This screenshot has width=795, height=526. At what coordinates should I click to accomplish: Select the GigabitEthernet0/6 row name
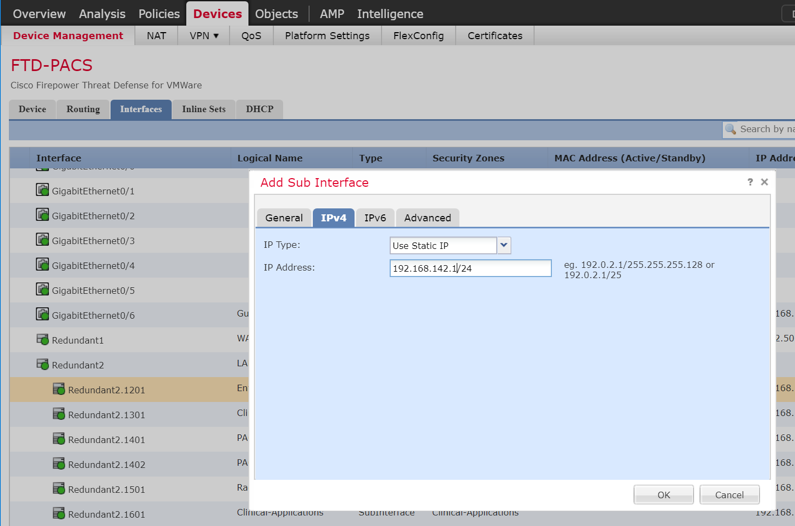coord(93,315)
